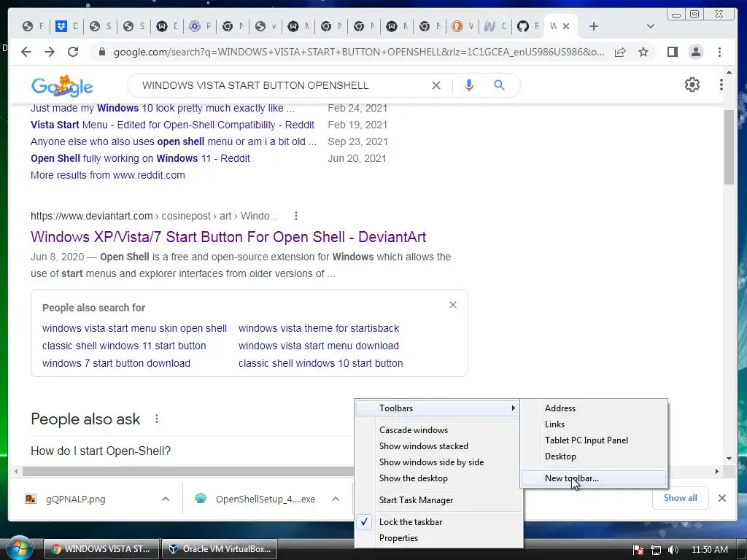Click the Google logo
The image size is (747, 560).
click(62, 86)
